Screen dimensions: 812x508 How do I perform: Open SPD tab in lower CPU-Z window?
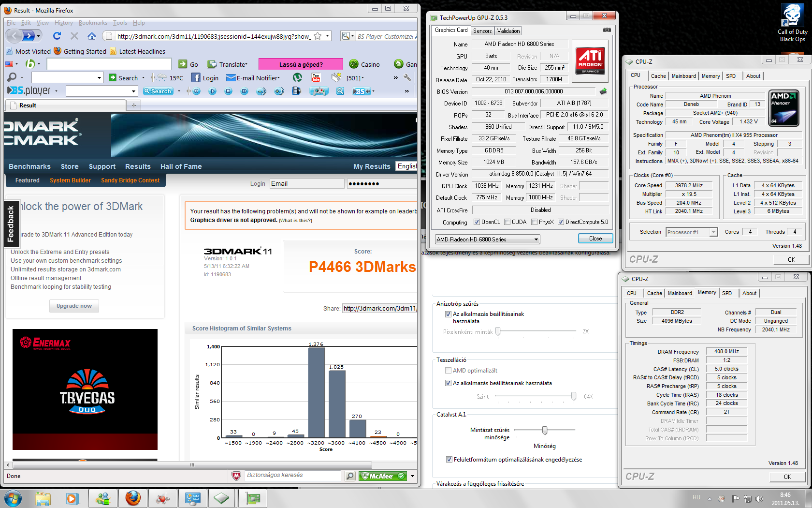click(x=727, y=293)
